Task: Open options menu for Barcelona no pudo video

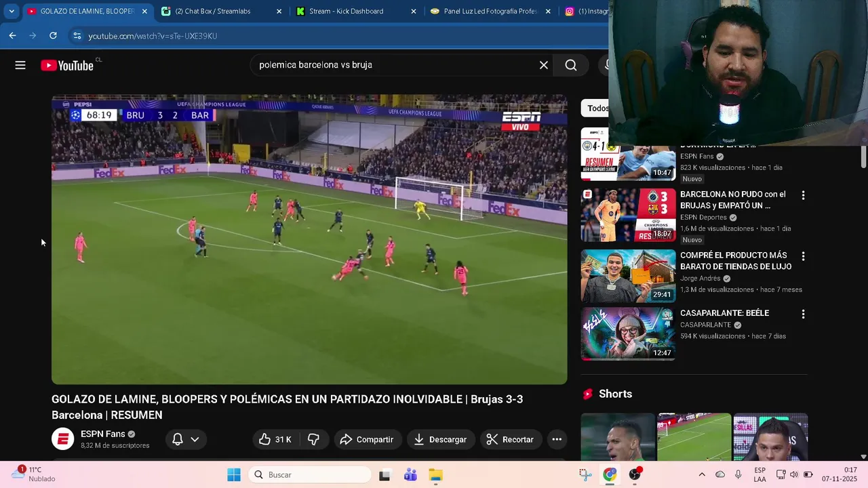Action: 803,195
